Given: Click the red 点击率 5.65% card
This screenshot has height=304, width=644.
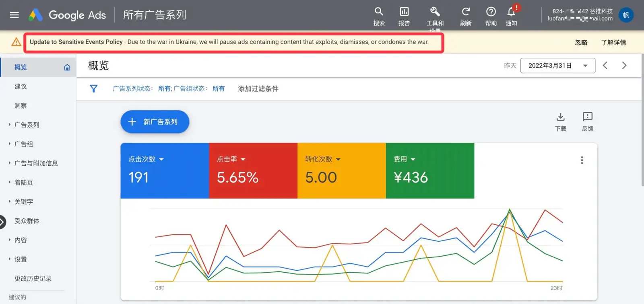Looking at the screenshot, I should (253, 170).
